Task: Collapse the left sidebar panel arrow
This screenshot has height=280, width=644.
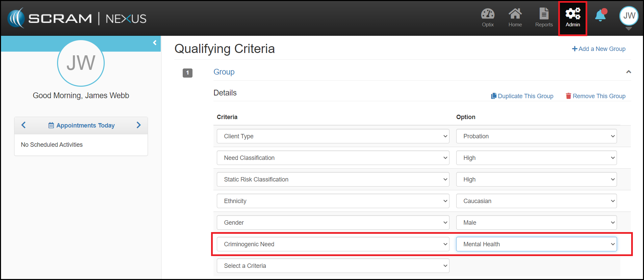Action: point(155,43)
